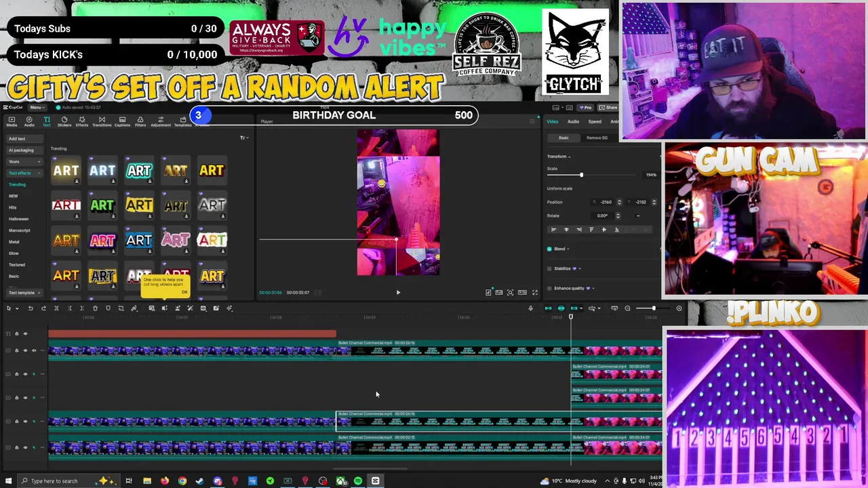Image resolution: width=868 pixels, height=488 pixels.
Task: Open the Audio library panel
Action: click(x=29, y=121)
